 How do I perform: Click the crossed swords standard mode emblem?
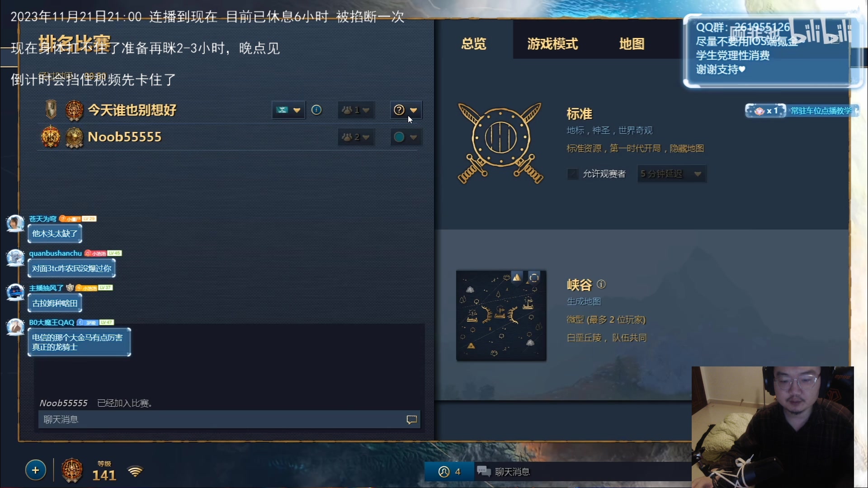(x=500, y=143)
